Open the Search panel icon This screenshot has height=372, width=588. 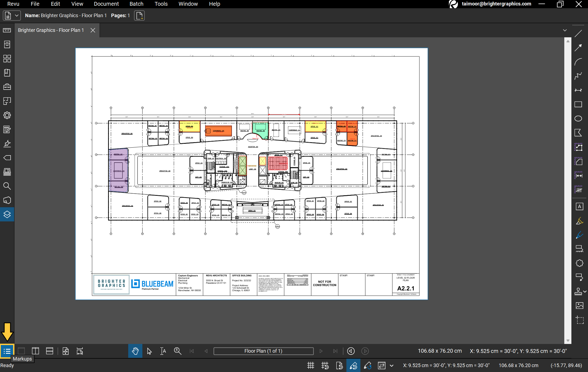tap(7, 186)
